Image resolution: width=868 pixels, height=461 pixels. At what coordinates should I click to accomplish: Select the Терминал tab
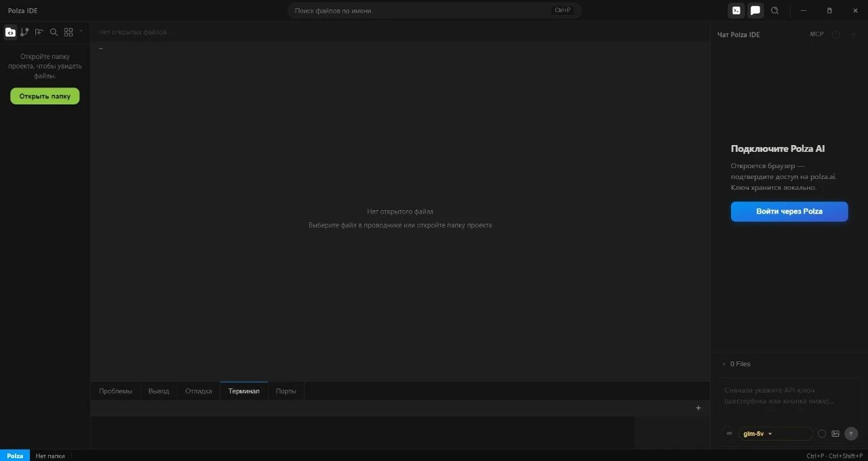coord(244,391)
